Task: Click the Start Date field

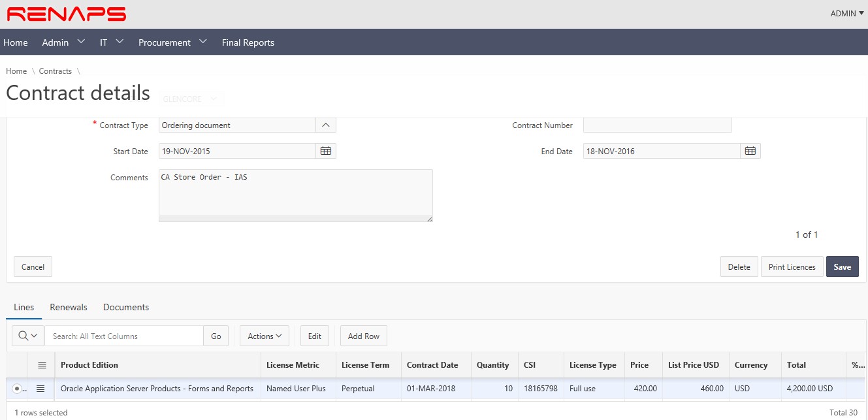Action: pos(238,151)
